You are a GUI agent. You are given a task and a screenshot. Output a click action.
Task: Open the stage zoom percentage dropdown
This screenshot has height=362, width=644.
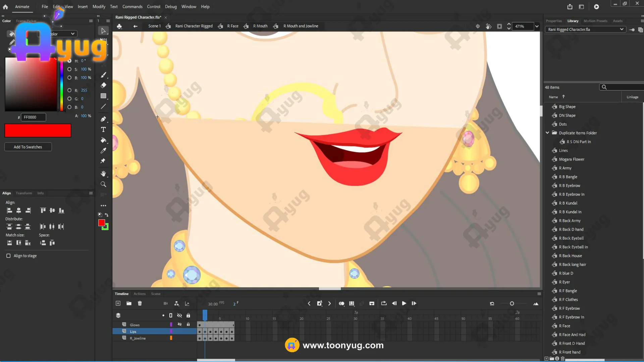point(537,26)
